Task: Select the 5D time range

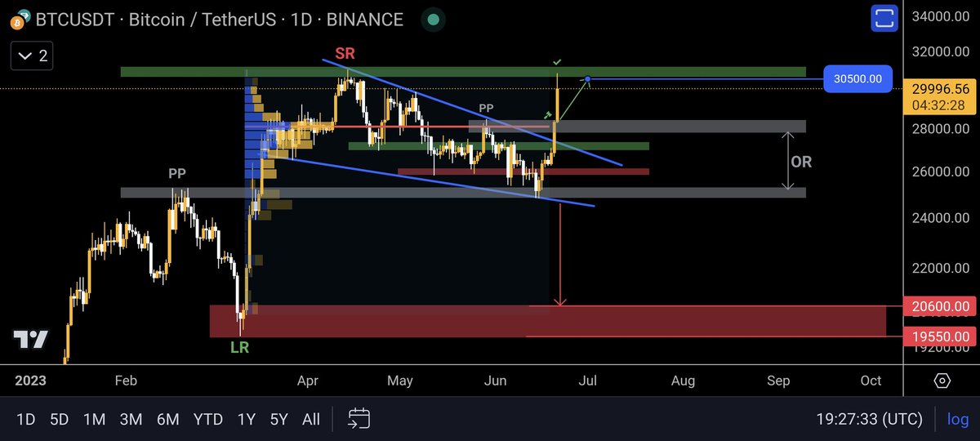Action: tap(60, 420)
